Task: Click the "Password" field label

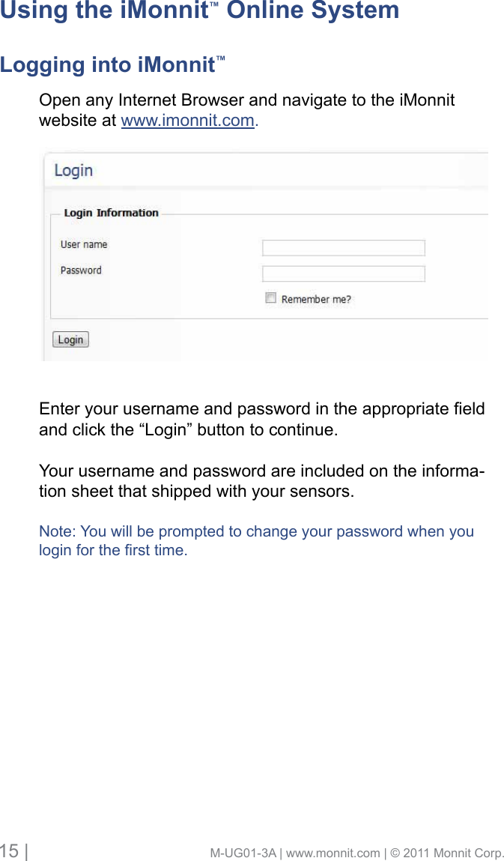Action: pyautogui.click(x=81, y=271)
